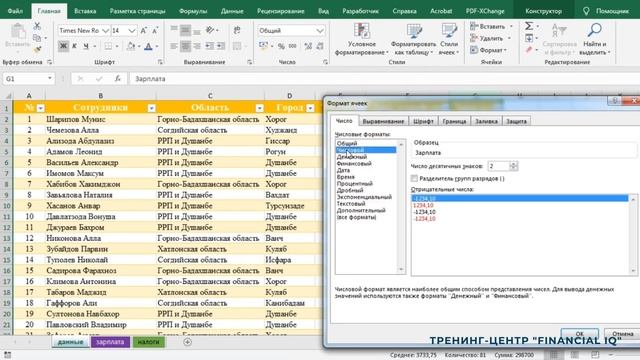Toggle italic formatting button
The height and width of the screenshot is (360, 640).
tap(74, 46)
